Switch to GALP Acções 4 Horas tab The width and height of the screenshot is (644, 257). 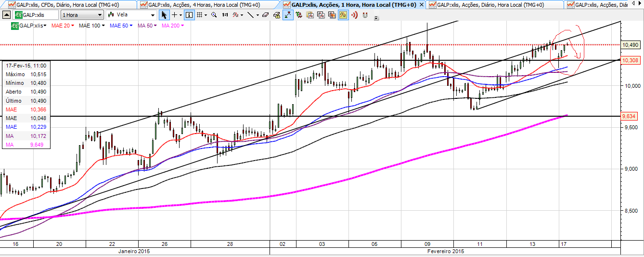point(206,4)
